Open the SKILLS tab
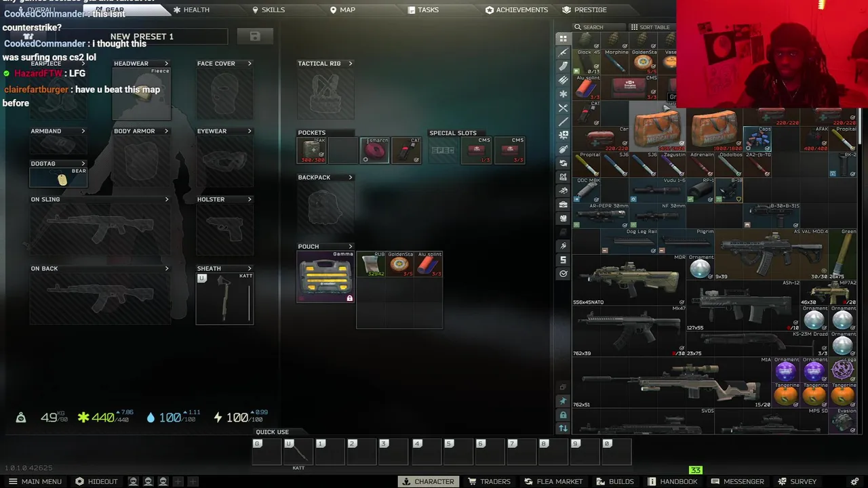 click(268, 9)
